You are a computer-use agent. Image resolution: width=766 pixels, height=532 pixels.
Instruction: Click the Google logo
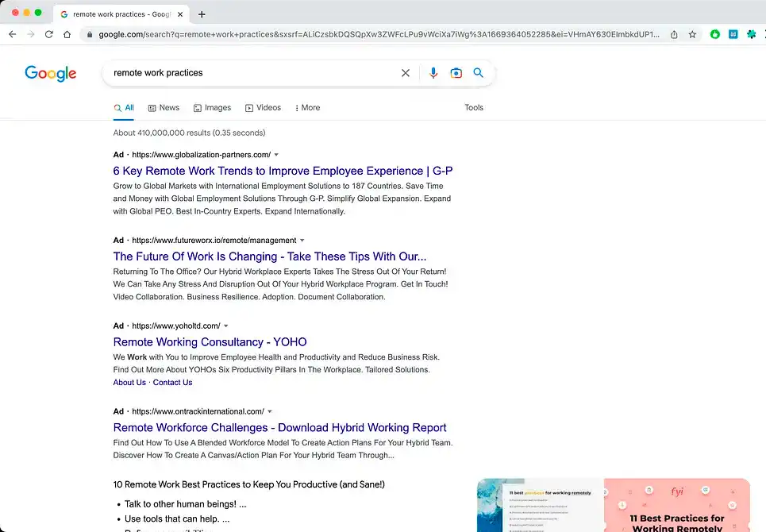point(50,73)
